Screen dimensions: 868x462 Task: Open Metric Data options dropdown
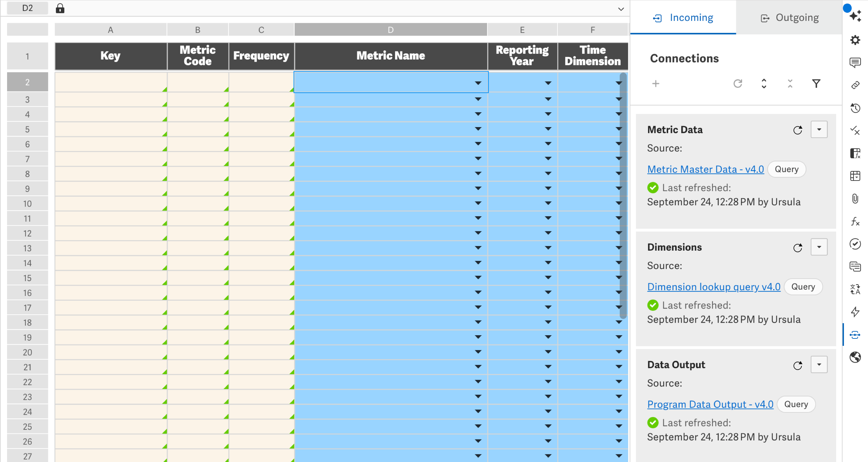click(819, 129)
